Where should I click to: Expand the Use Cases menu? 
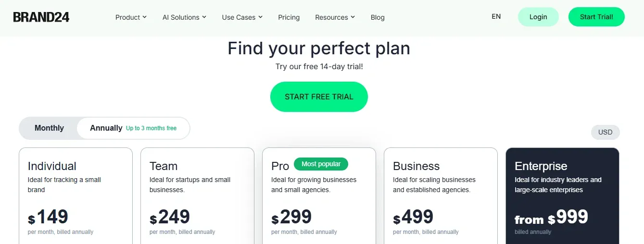coord(242,17)
